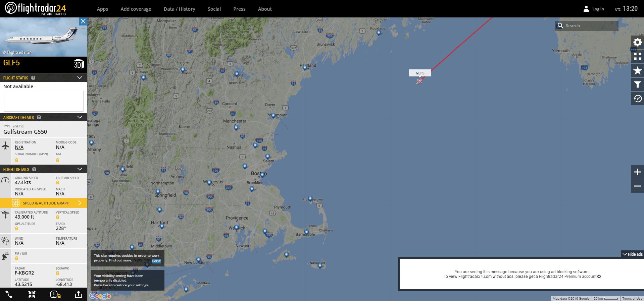Open the playback history clock icon
The image size is (644, 301).
coord(637,99)
